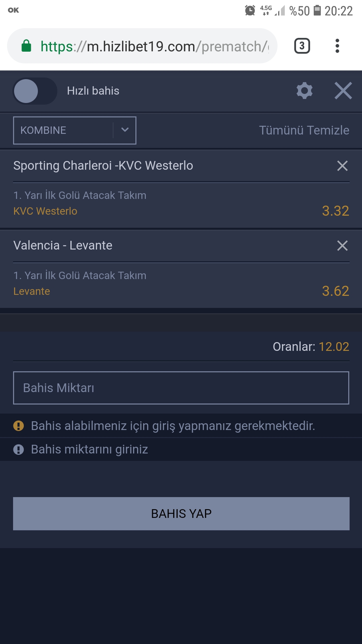Open Chrome tab switcher showing 3 tabs
The height and width of the screenshot is (644, 362).
tap(302, 46)
